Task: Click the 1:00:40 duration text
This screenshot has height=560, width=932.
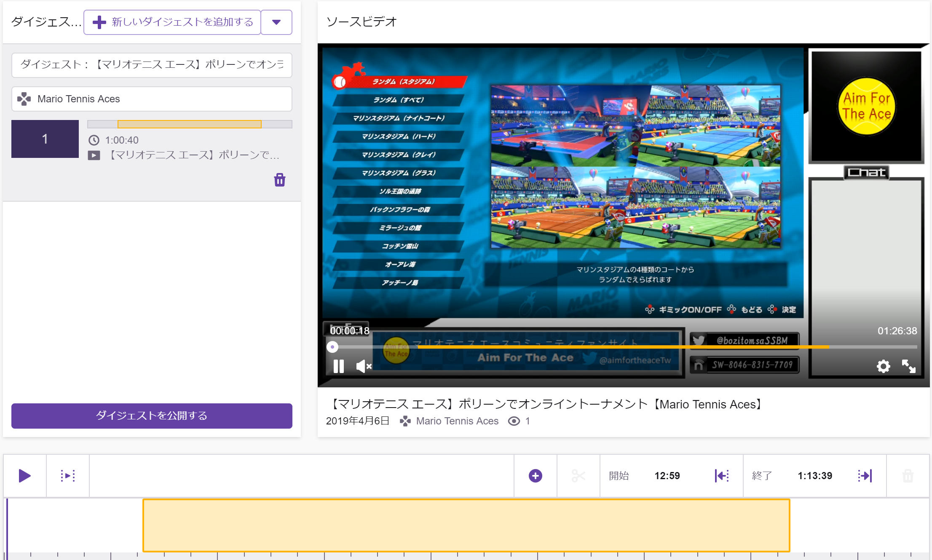Action: pos(122,140)
